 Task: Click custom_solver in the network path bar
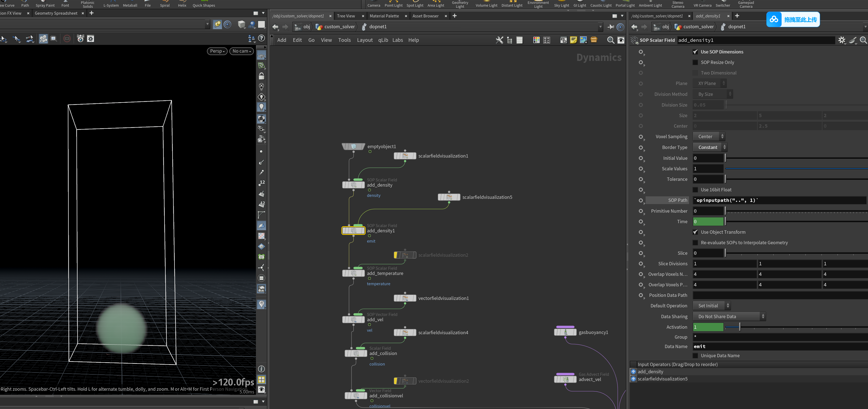pos(339,27)
